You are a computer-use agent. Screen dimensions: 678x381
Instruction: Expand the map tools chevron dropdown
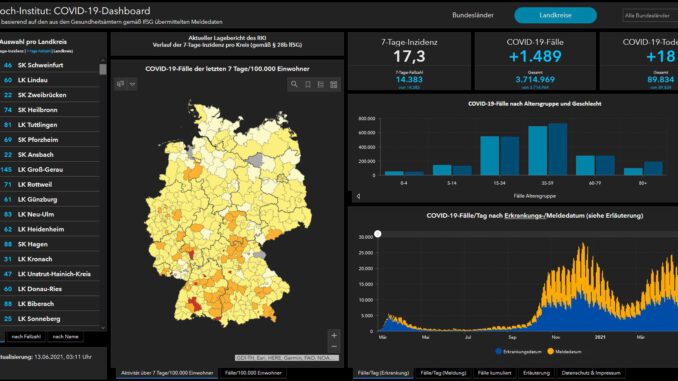[132, 84]
